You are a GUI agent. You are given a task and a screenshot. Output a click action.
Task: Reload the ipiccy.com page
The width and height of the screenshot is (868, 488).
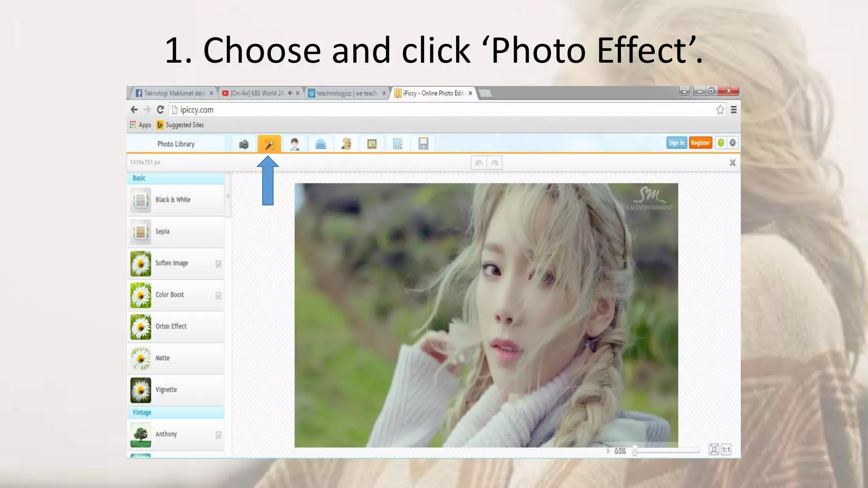coord(160,110)
